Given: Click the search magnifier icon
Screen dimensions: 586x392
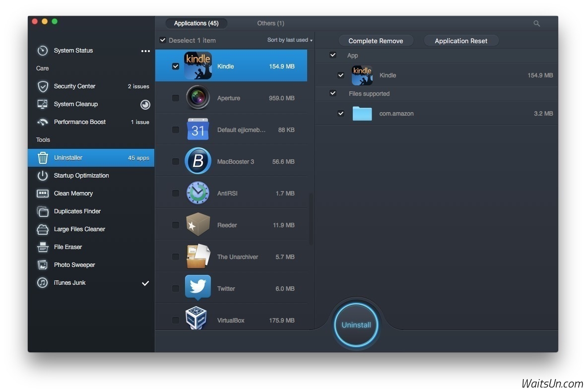Looking at the screenshot, I should (x=536, y=23).
